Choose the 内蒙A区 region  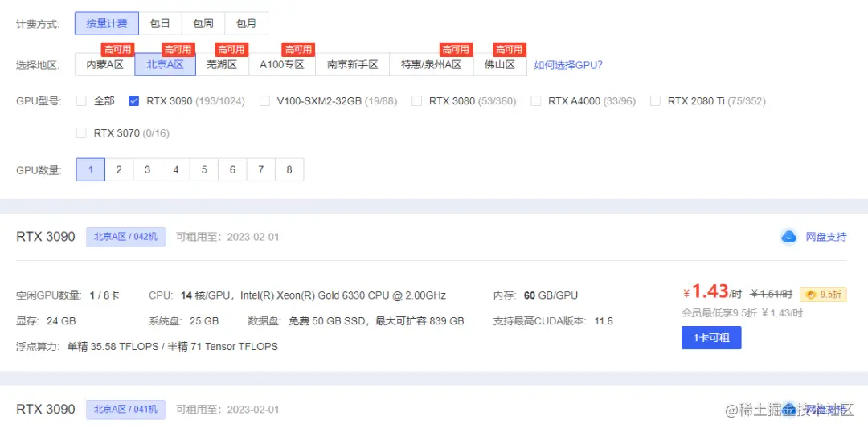point(105,65)
